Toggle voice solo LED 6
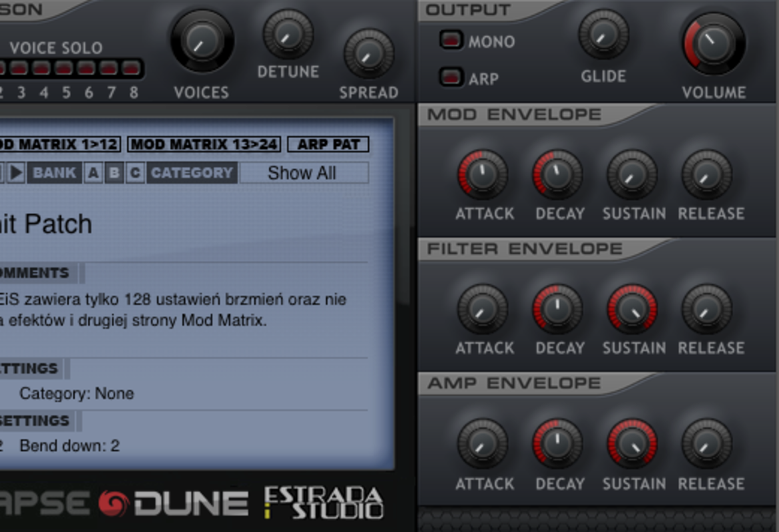Viewport: 779px width, 532px height. 86,68
